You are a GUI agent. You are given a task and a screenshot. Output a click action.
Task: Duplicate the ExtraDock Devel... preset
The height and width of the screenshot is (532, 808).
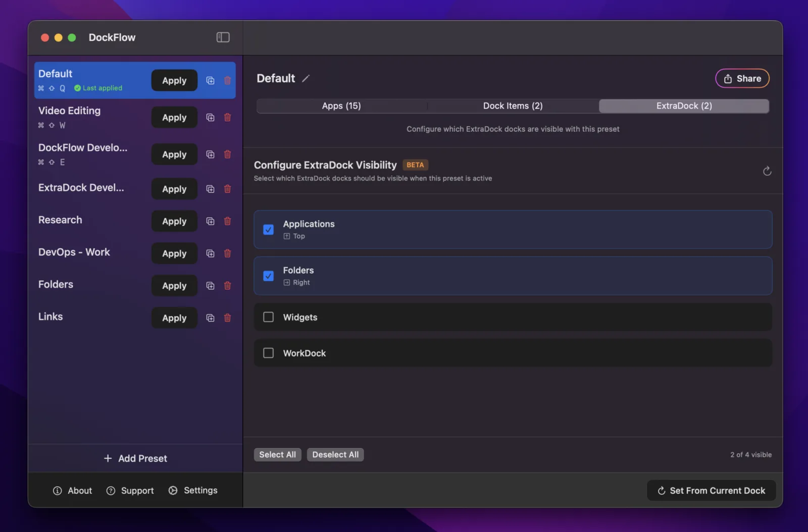coord(210,189)
